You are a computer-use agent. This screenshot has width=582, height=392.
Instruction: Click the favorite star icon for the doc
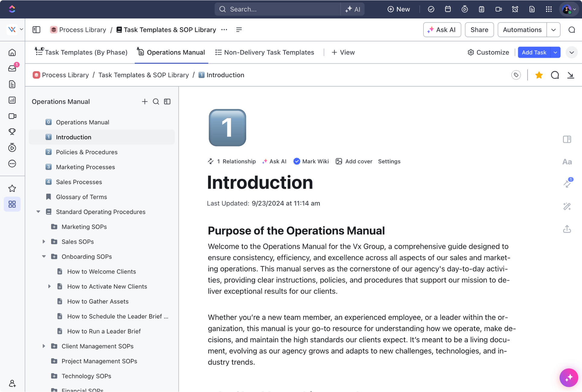pos(539,75)
